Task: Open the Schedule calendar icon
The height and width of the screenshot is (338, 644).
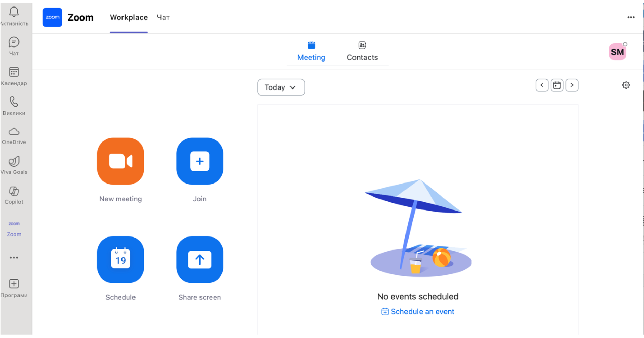Action: coord(120,260)
